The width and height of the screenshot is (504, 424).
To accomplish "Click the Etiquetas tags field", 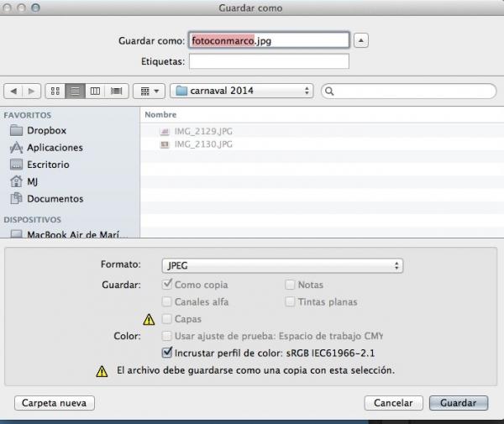I will [269, 61].
